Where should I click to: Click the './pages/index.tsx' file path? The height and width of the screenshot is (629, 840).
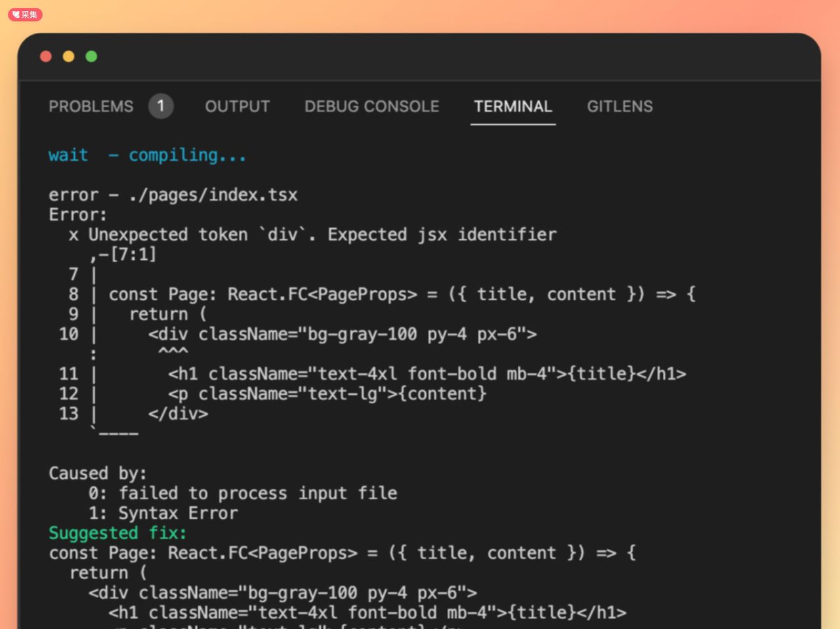(213, 195)
